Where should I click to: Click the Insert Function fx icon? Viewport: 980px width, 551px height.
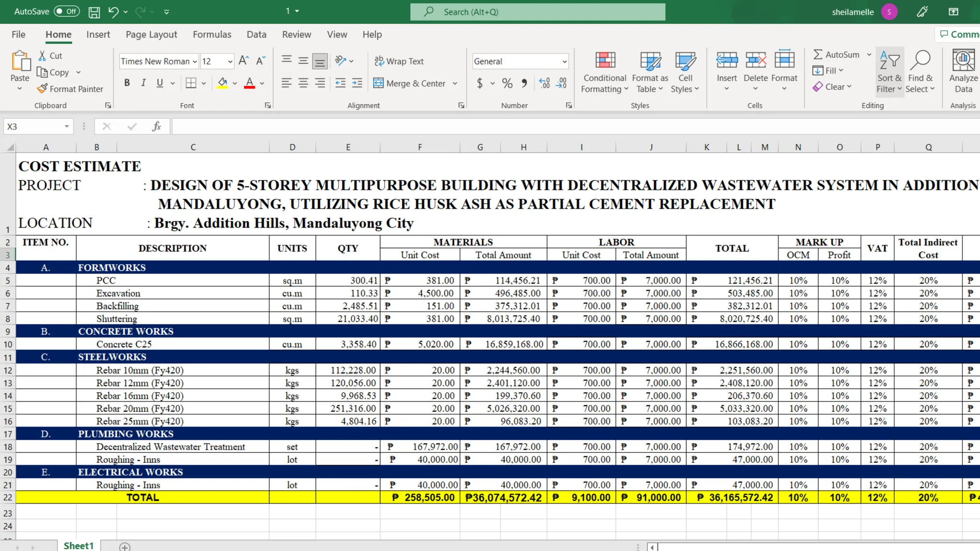156,126
